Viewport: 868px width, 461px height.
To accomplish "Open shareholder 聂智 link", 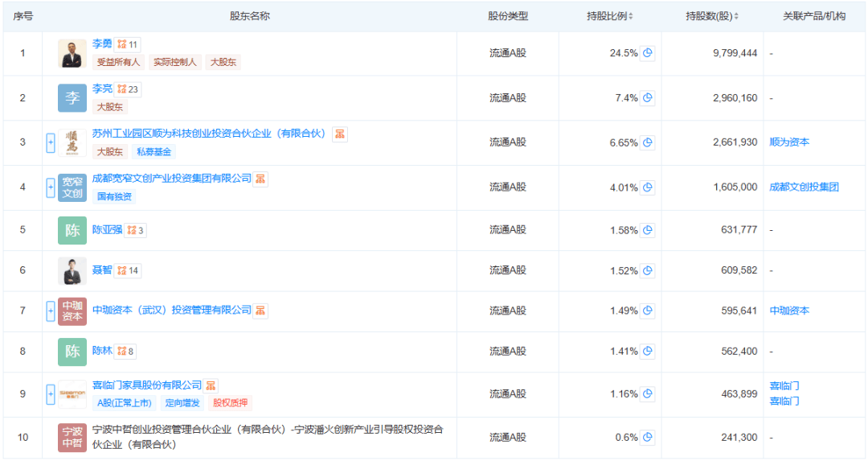I will coord(102,270).
